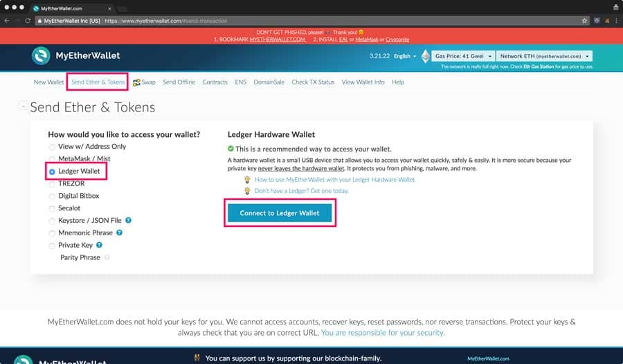Click the MyEtherWallet logo icon
This screenshot has width=623, height=364.
[x=41, y=55]
